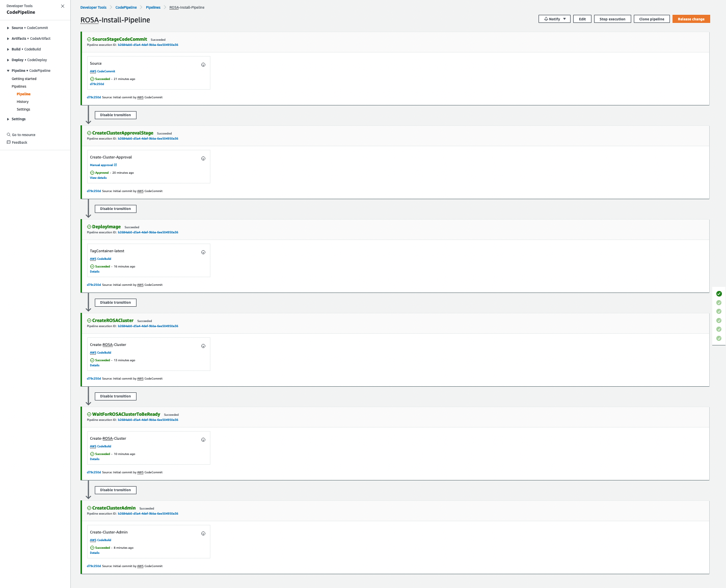Go to CodePipeline breadcrumb
The width and height of the screenshot is (726, 588).
(x=126, y=8)
